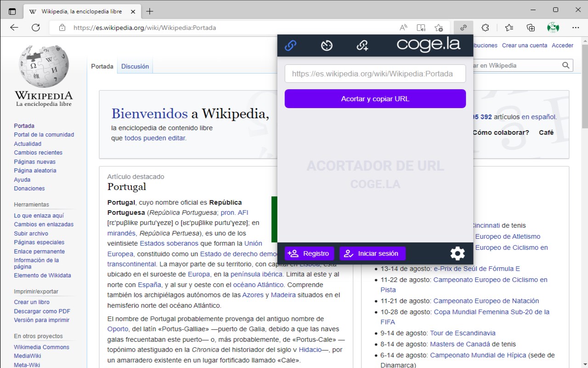
Task: Switch to the Discusión tab
Action: point(135,66)
